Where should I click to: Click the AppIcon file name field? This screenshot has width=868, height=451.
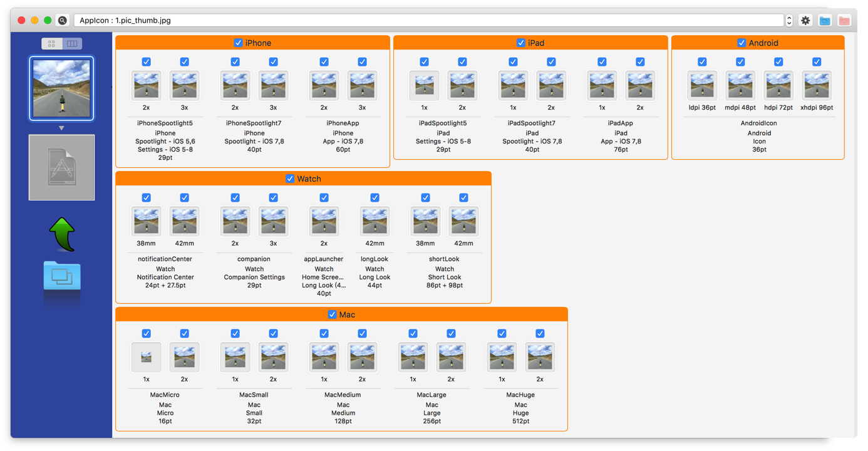[429, 21]
